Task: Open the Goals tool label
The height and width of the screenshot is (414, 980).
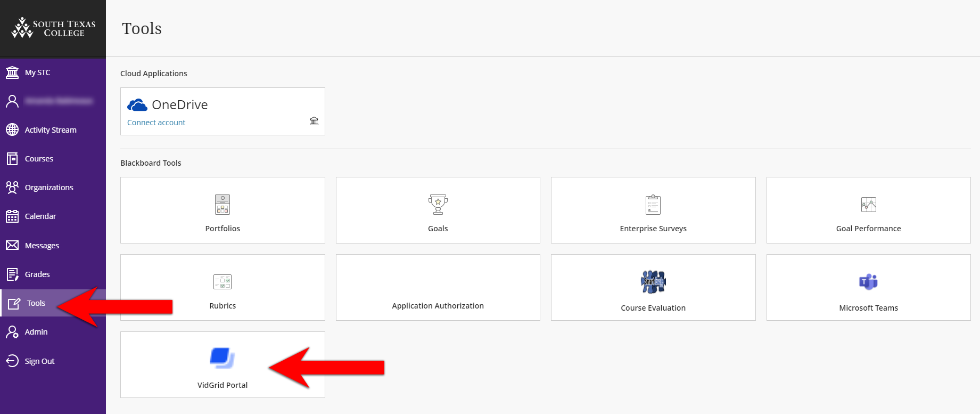Action: [x=438, y=229]
